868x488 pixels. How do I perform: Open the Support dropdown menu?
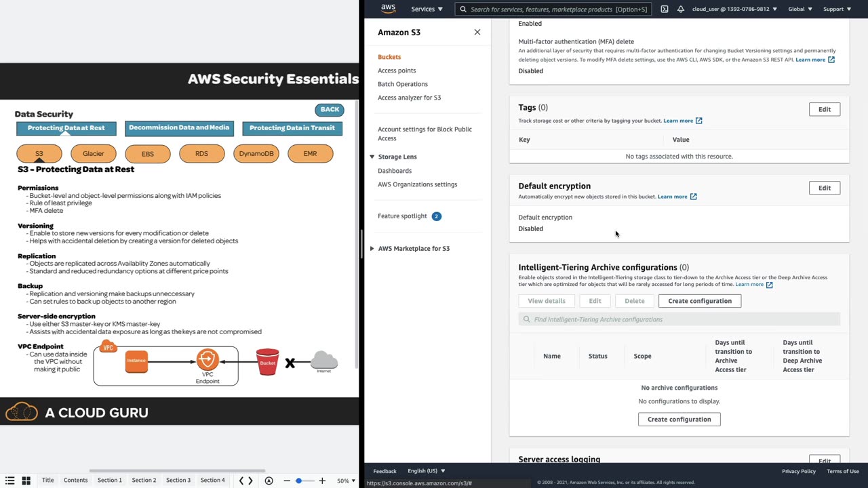point(837,9)
